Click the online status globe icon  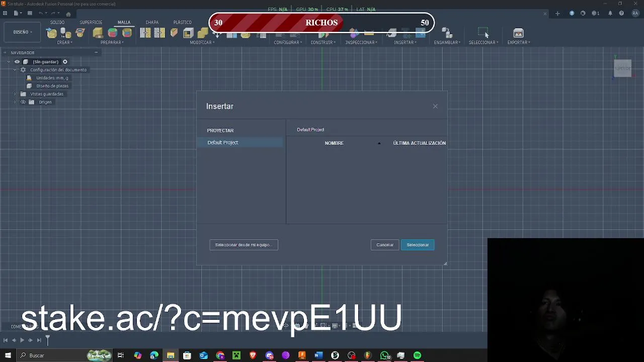pos(583,13)
